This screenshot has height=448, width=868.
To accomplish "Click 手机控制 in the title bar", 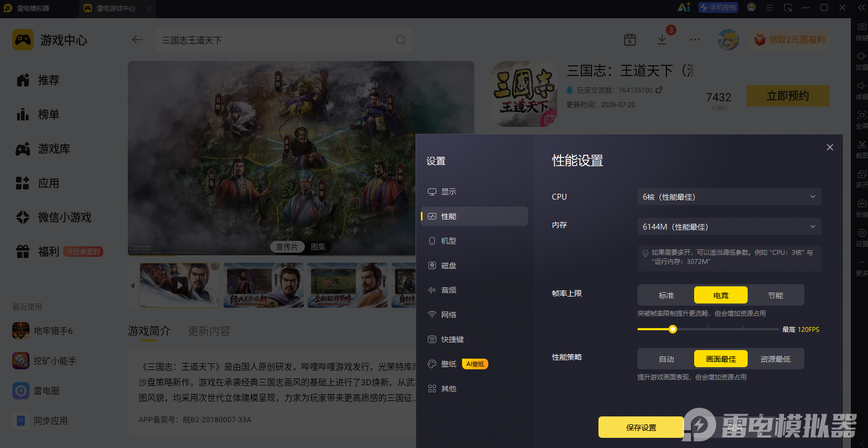I will 718,7.
